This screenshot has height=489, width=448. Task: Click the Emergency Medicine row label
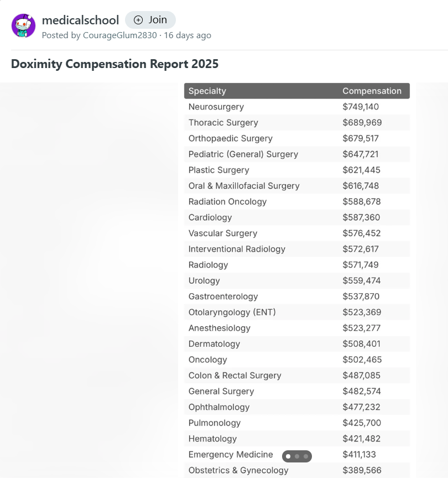pos(231,455)
